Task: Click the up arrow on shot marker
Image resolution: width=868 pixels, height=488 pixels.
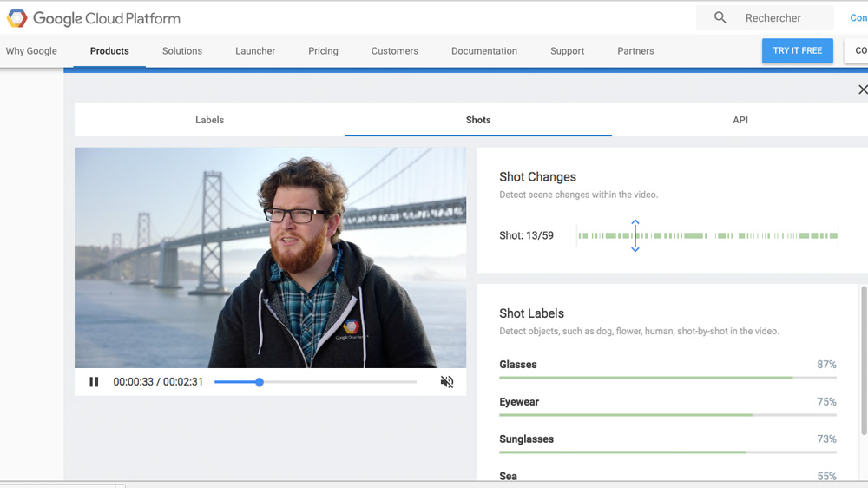Action: pos(635,222)
